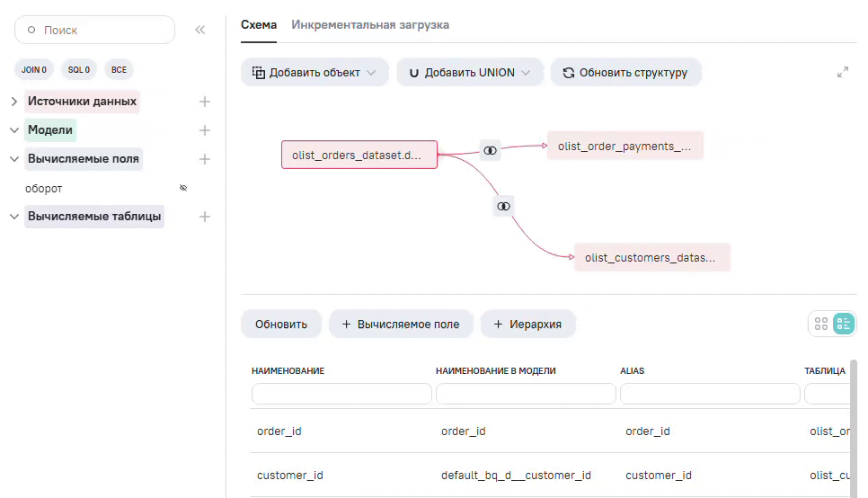
Task: Click the Иерархия button
Action: [x=527, y=325]
